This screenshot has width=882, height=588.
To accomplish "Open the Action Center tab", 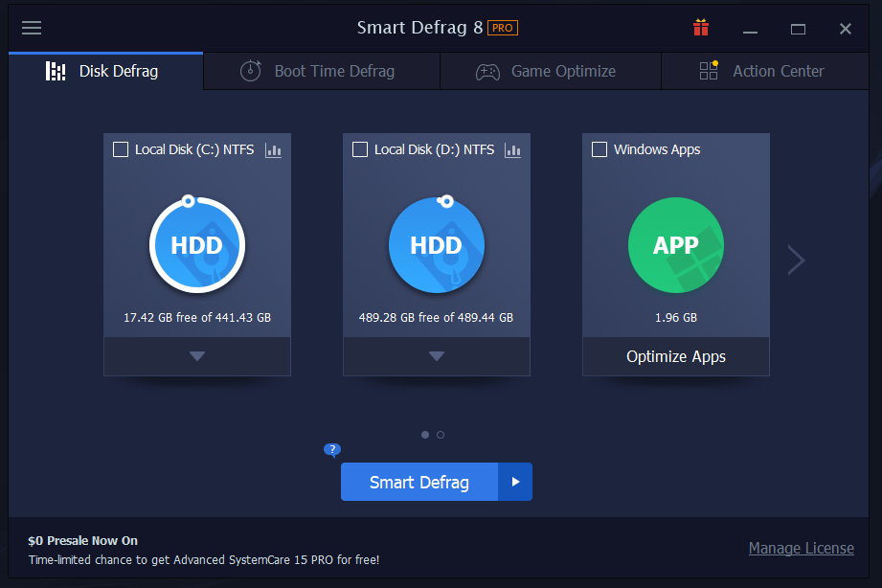I will 765,72.
